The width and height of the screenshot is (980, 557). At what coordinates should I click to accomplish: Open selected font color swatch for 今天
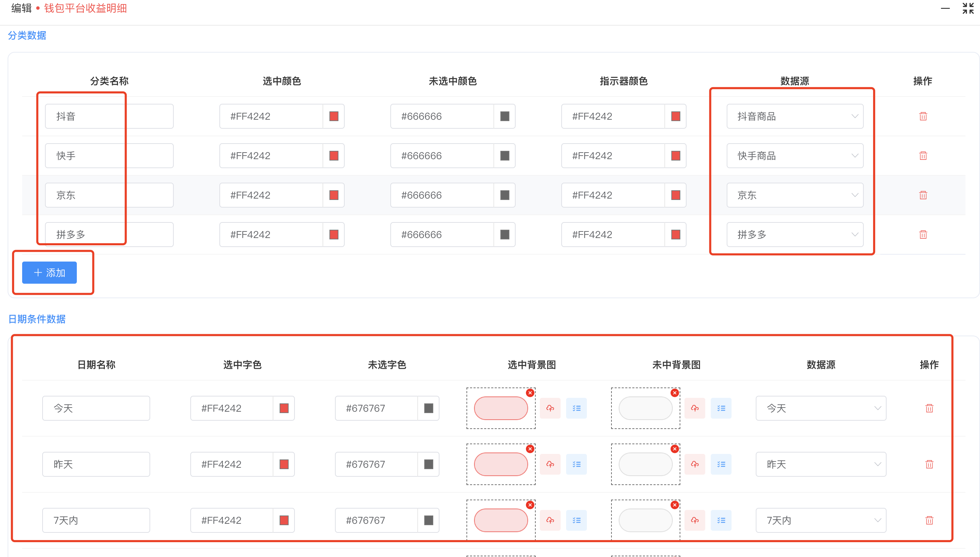[284, 408]
